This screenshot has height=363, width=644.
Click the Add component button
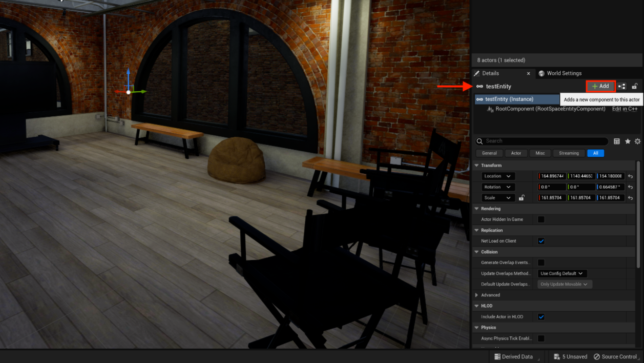[x=600, y=86]
